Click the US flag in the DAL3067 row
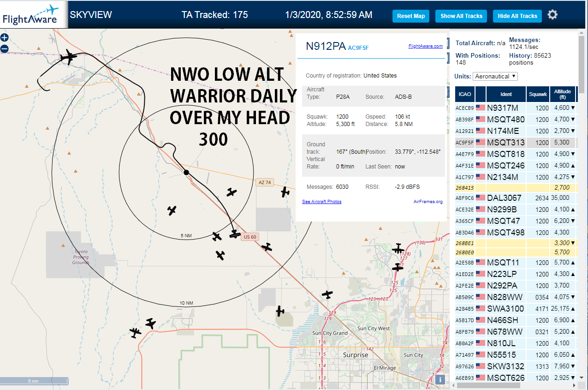588x390 pixels. coord(481,198)
